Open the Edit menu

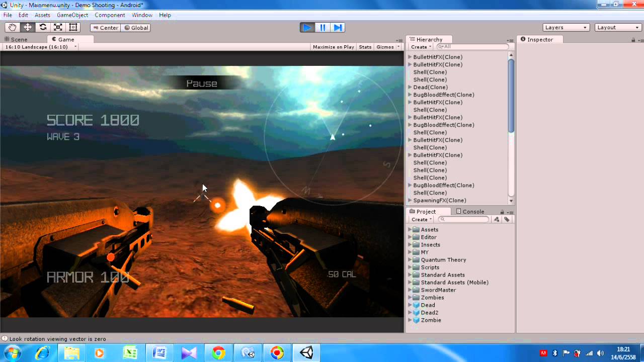[x=24, y=15]
